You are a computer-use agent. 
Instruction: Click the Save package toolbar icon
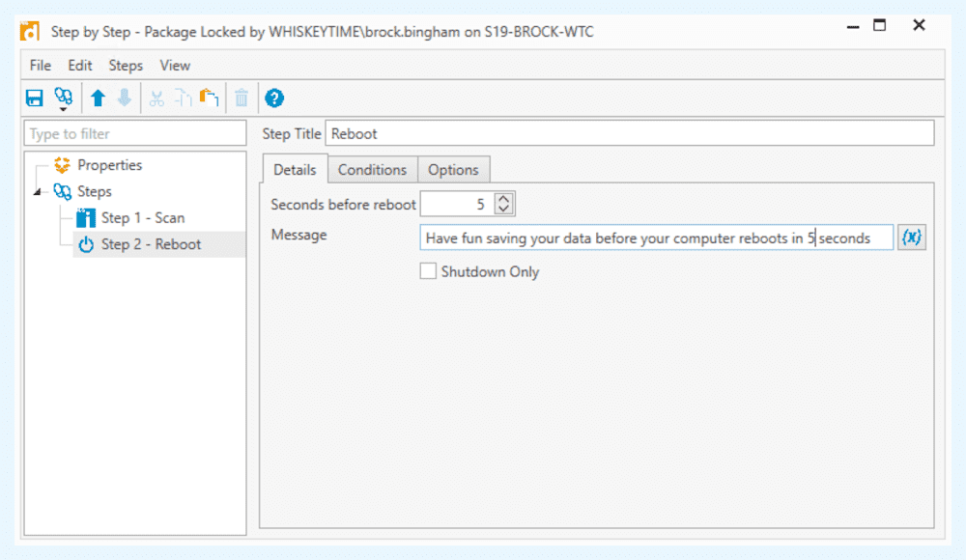coord(35,98)
